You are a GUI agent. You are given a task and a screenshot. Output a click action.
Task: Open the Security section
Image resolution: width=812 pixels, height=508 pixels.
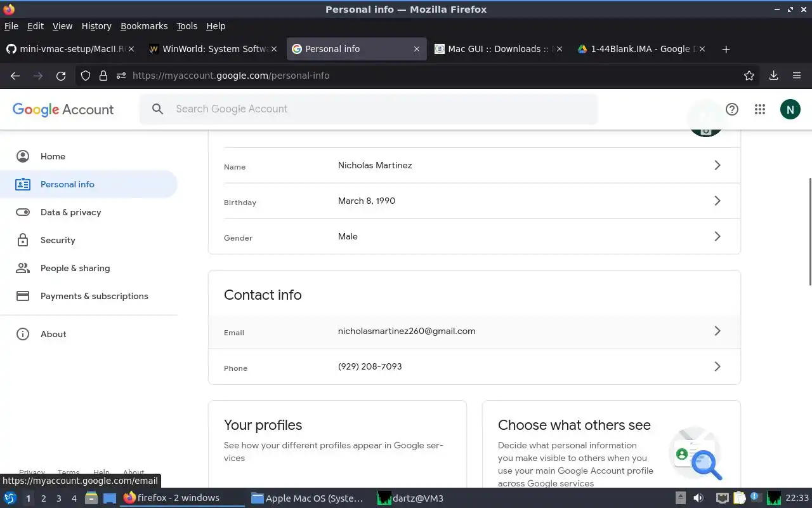click(x=89, y=240)
